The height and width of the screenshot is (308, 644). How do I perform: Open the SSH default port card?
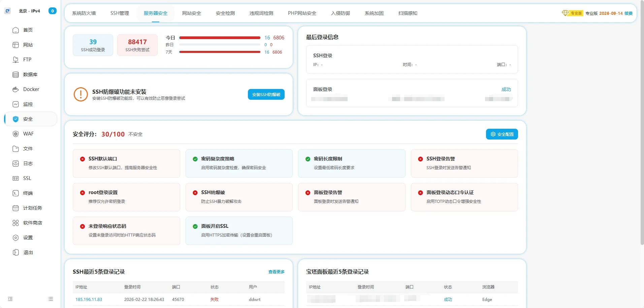126,163
